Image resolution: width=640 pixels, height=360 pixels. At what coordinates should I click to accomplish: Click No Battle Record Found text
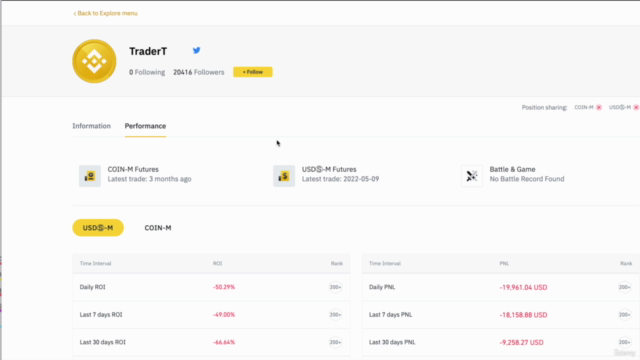tap(527, 179)
